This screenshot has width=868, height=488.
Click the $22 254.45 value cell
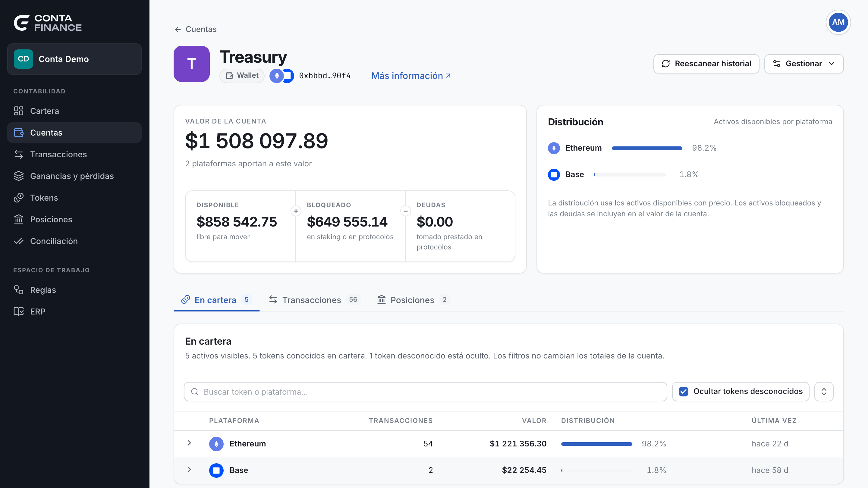[x=524, y=470]
